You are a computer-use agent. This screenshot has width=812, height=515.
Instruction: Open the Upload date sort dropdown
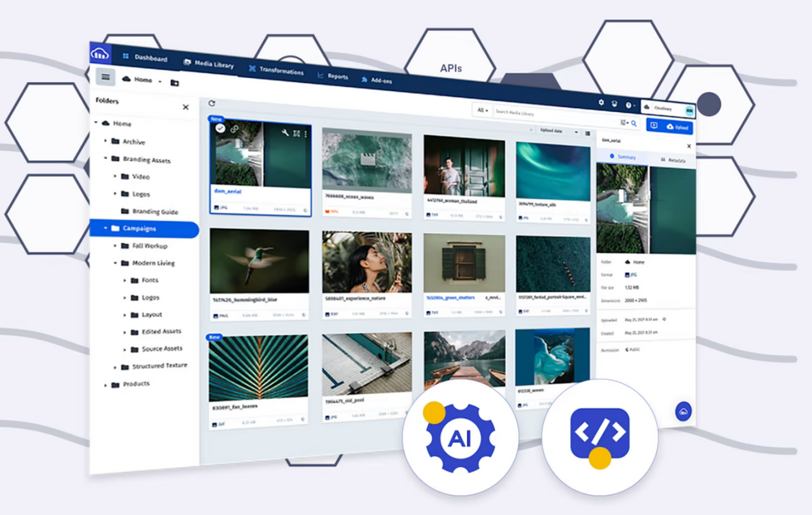559,131
